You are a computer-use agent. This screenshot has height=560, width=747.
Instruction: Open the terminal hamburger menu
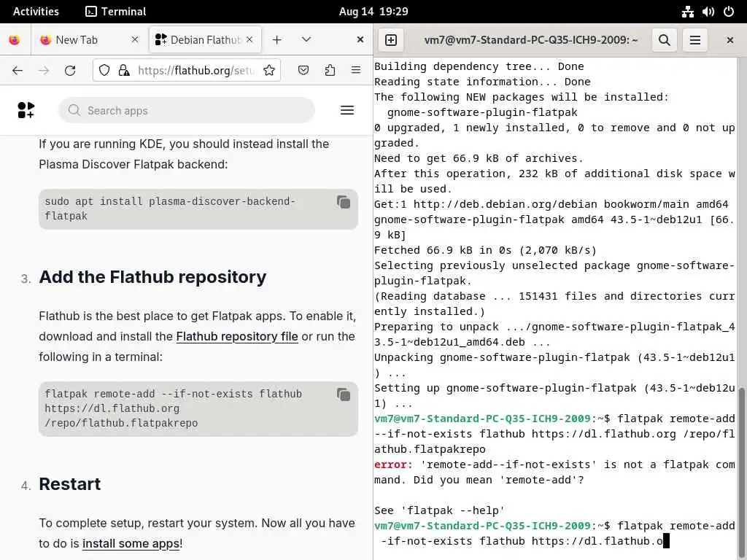pyautogui.click(x=695, y=40)
